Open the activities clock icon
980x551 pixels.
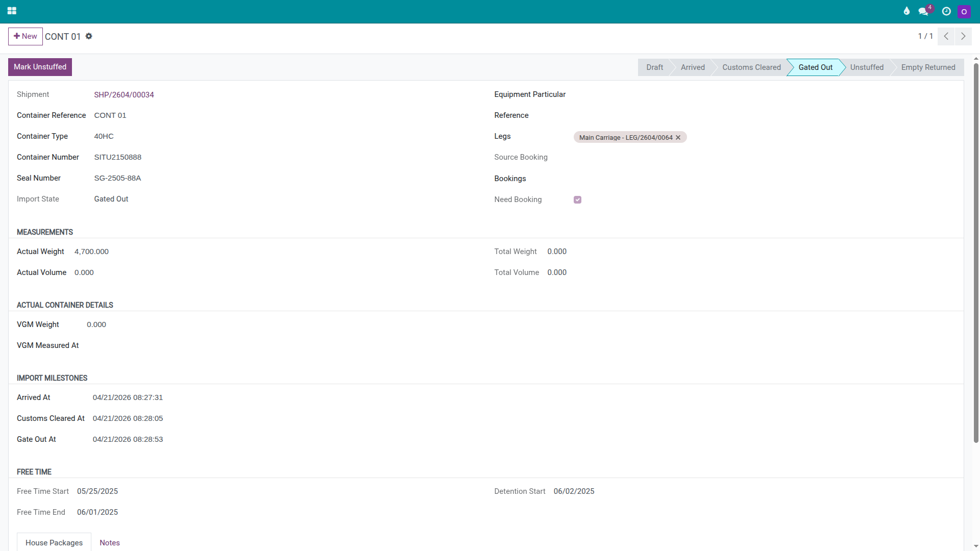click(946, 11)
